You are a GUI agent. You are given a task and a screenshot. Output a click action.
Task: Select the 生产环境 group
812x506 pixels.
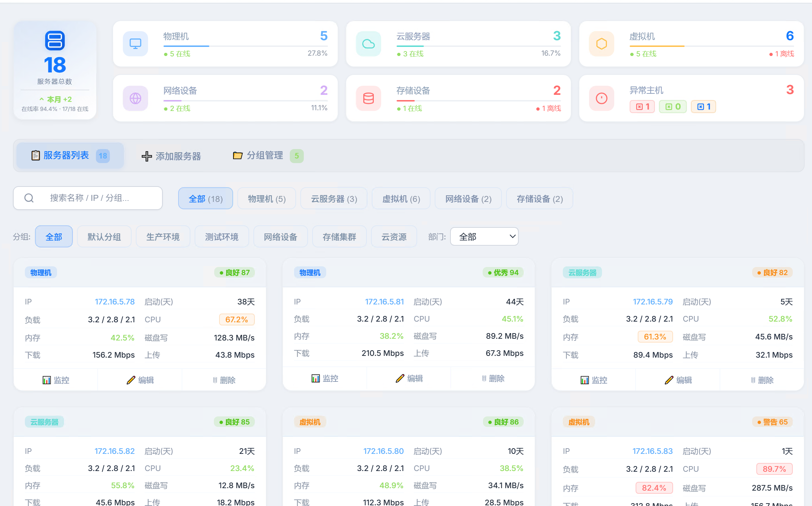163,237
